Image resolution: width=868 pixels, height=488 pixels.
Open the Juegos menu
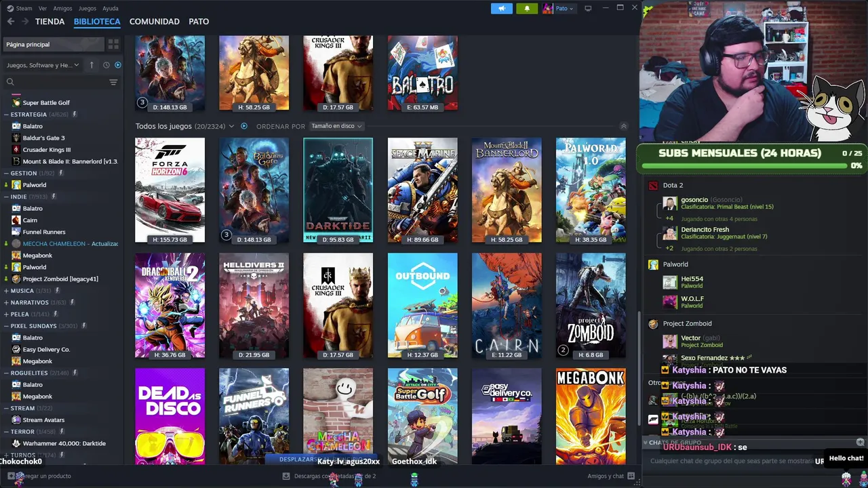87,8
